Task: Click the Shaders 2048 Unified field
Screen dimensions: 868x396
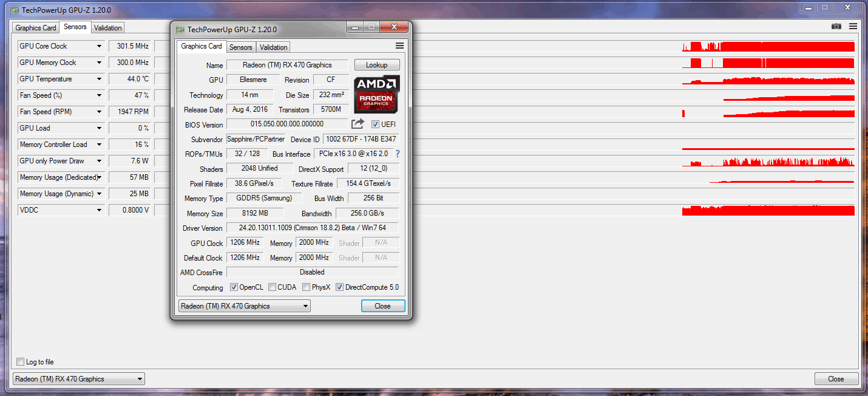Action: coord(259,168)
